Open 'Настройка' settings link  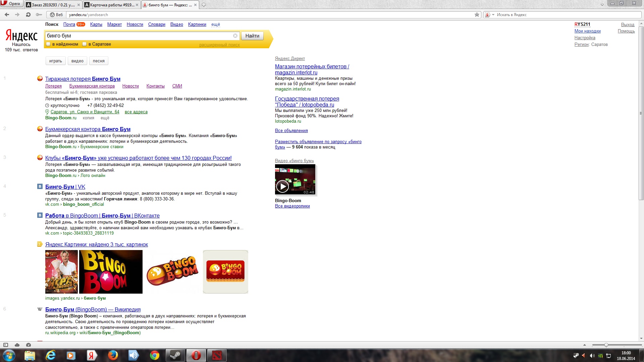tap(585, 38)
